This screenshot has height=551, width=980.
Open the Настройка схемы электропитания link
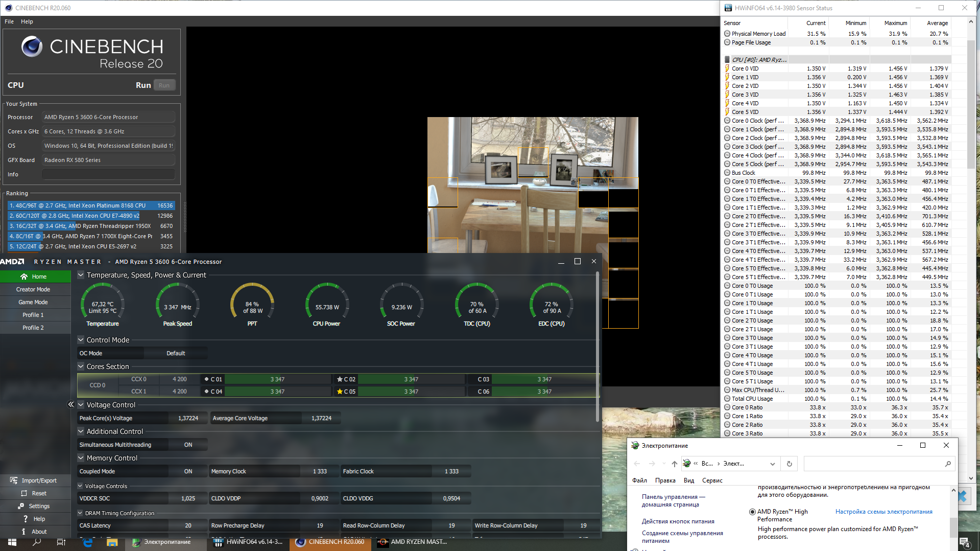[x=884, y=512]
